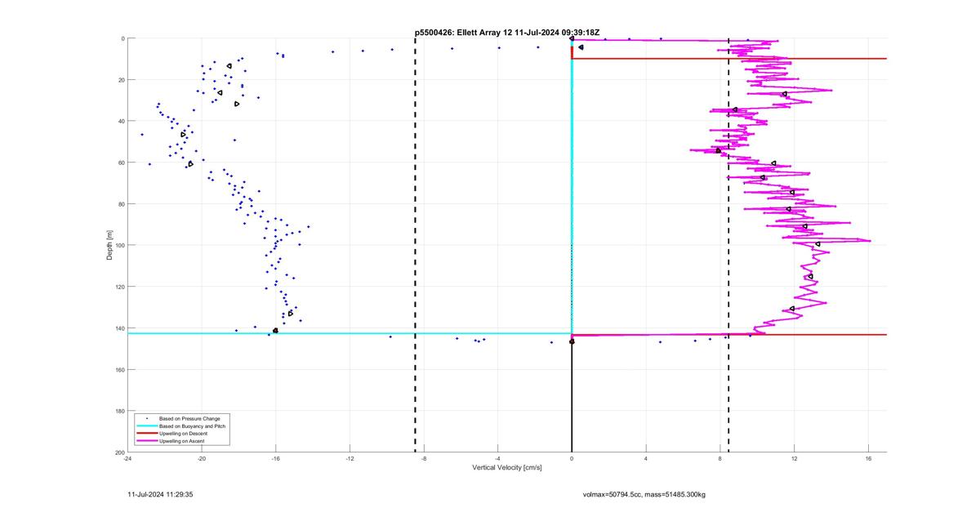Click depth axis tick label '140'

pos(119,328)
